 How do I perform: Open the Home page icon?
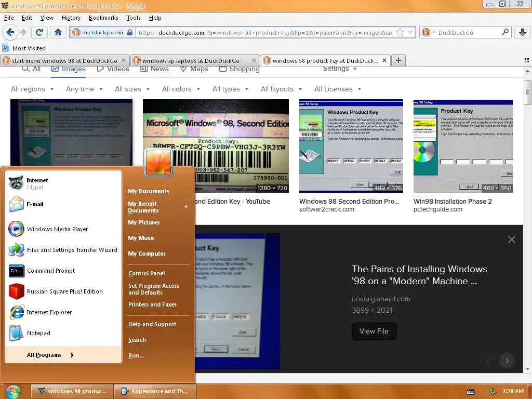pyautogui.click(x=58, y=33)
